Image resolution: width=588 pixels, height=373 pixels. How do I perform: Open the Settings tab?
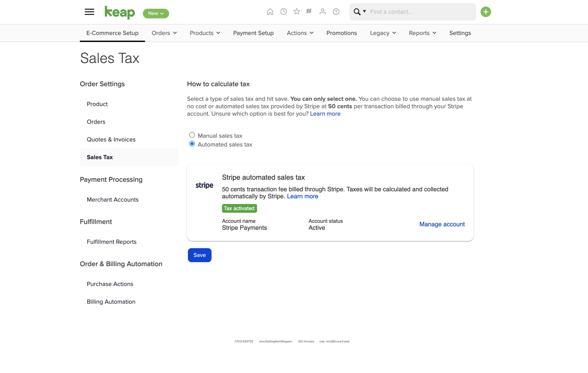click(x=460, y=33)
